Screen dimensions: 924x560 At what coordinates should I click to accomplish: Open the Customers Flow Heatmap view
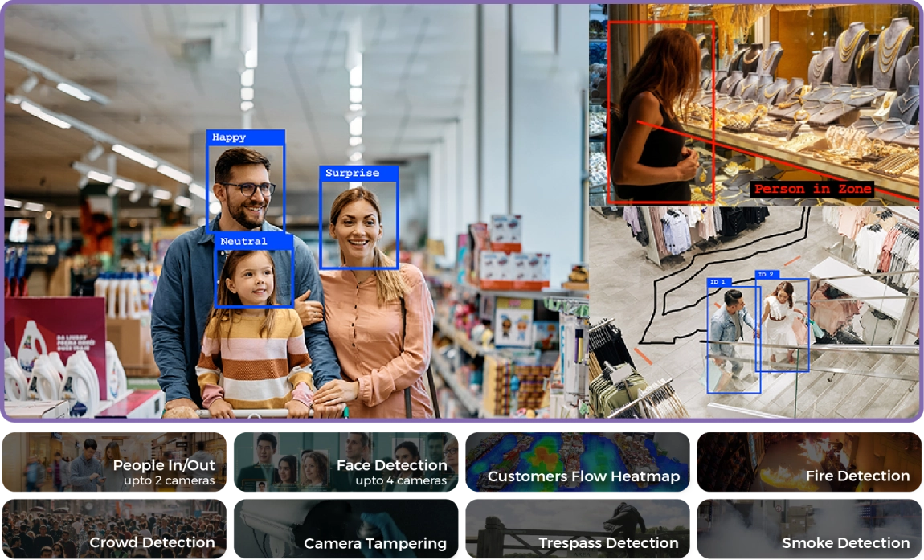(584, 476)
